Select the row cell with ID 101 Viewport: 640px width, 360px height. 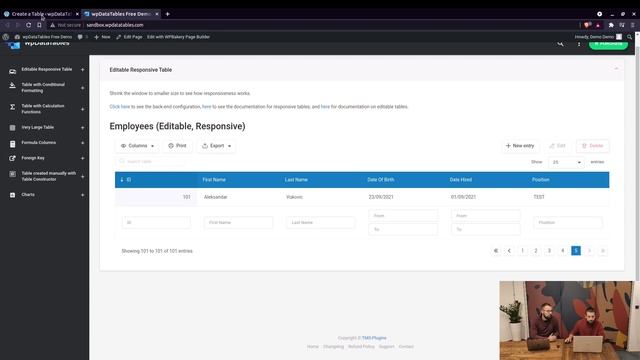(x=156, y=197)
